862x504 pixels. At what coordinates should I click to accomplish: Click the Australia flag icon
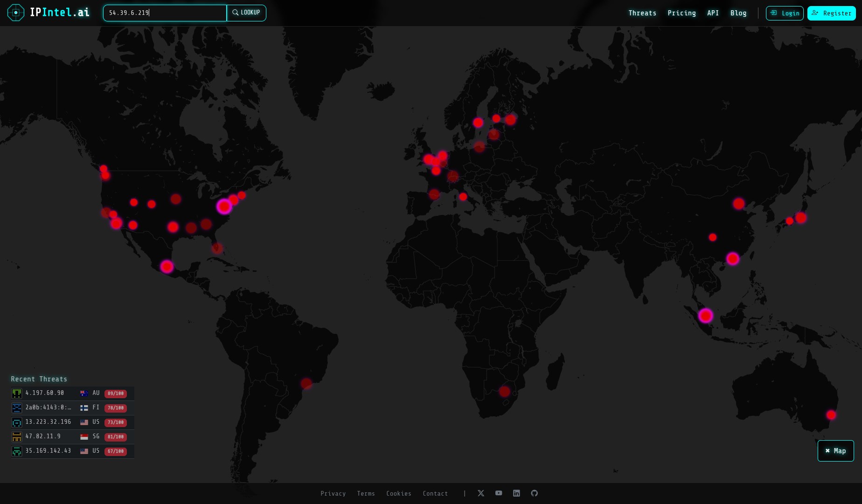[84, 394]
